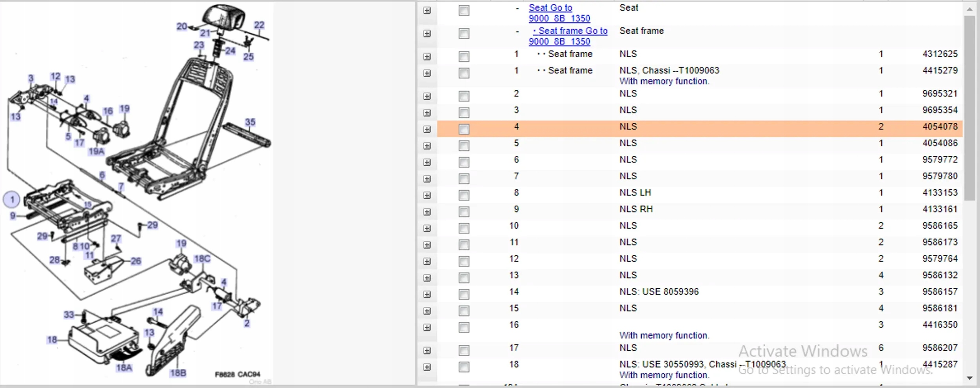Viewport: 980px width, 388px height.
Task: Select the checkbox in highlighted row 4054078
Action: tap(464, 129)
